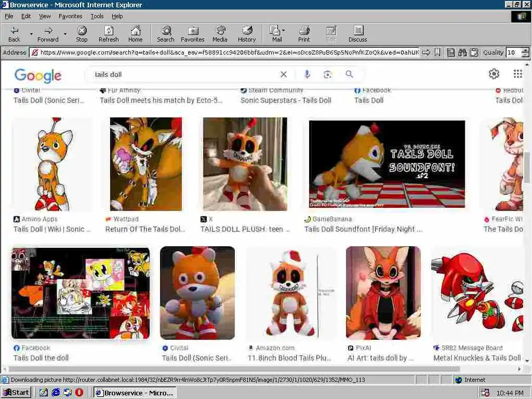532x399 pixels.
Task: Open Facebook Tails Doll collage image
Action: [81, 293]
